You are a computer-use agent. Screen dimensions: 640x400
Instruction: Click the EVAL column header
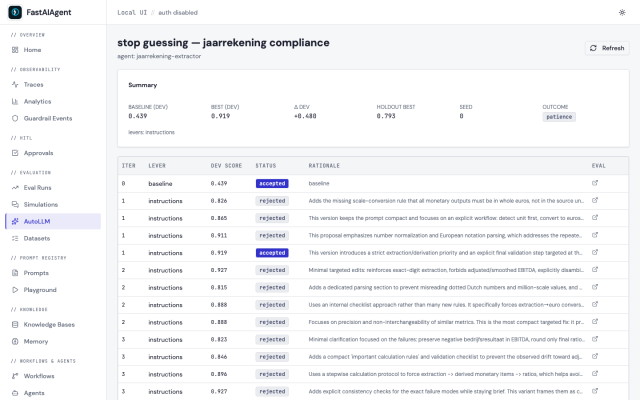point(599,166)
